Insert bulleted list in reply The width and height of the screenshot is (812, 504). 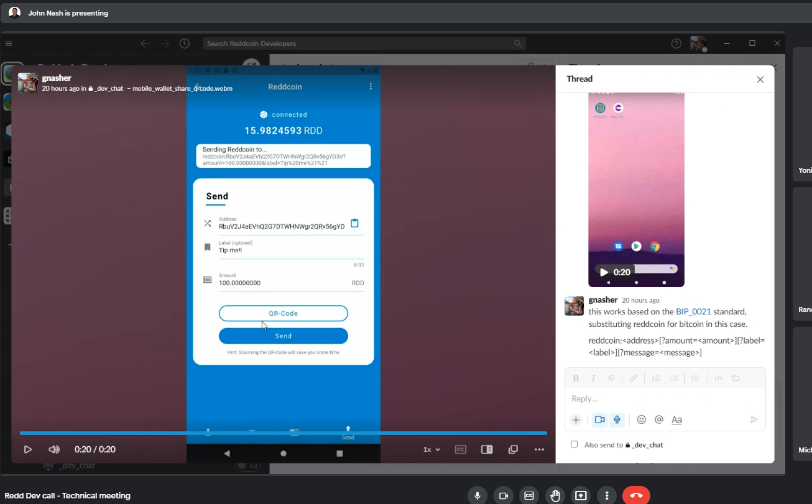[x=673, y=378]
